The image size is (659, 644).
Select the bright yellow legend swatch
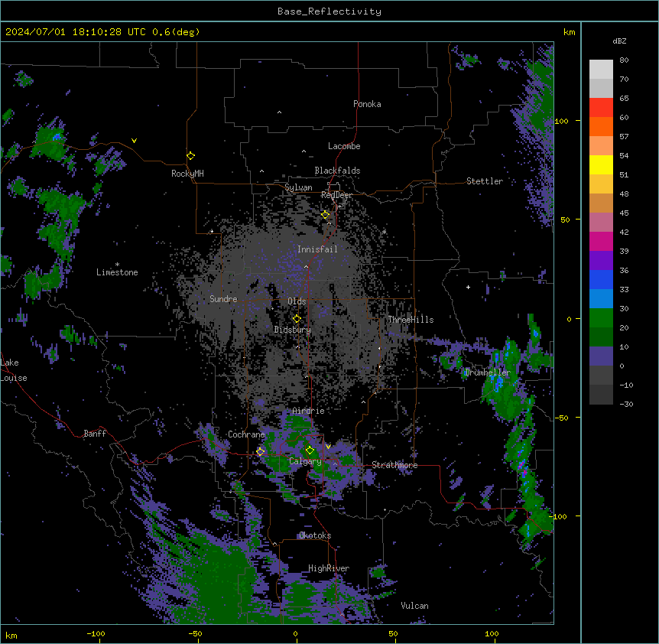click(601, 164)
